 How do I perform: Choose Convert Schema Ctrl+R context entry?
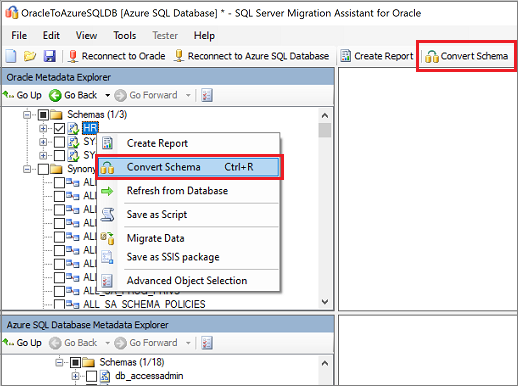click(x=189, y=167)
